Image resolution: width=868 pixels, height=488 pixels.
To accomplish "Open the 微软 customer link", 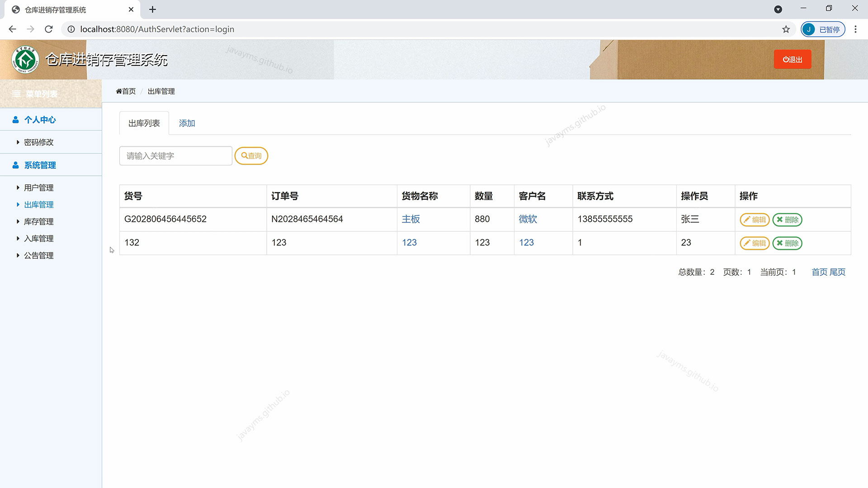I will click(527, 219).
